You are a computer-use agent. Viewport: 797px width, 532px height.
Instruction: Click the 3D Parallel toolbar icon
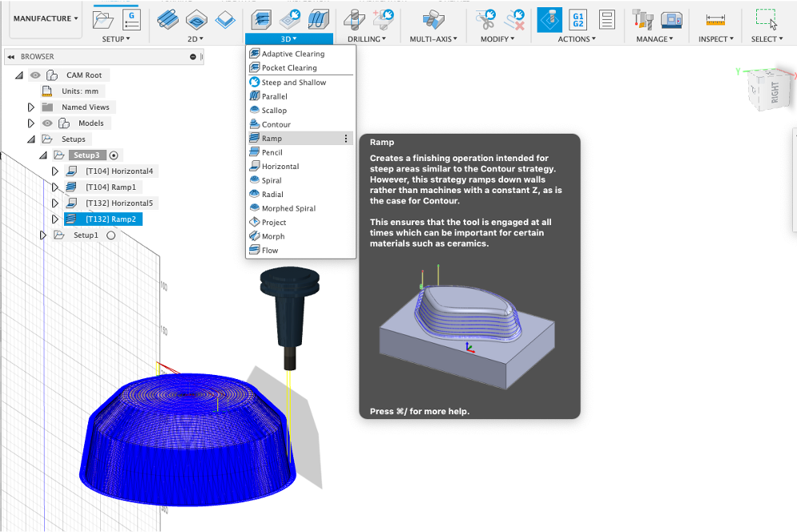point(319,20)
